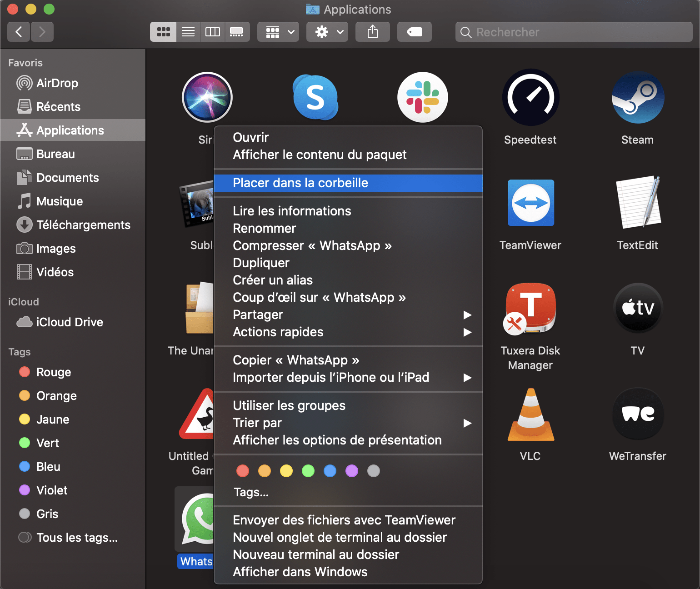This screenshot has width=700, height=589.
Task: Click the Slack app icon
Action: [x=422, y=98]
